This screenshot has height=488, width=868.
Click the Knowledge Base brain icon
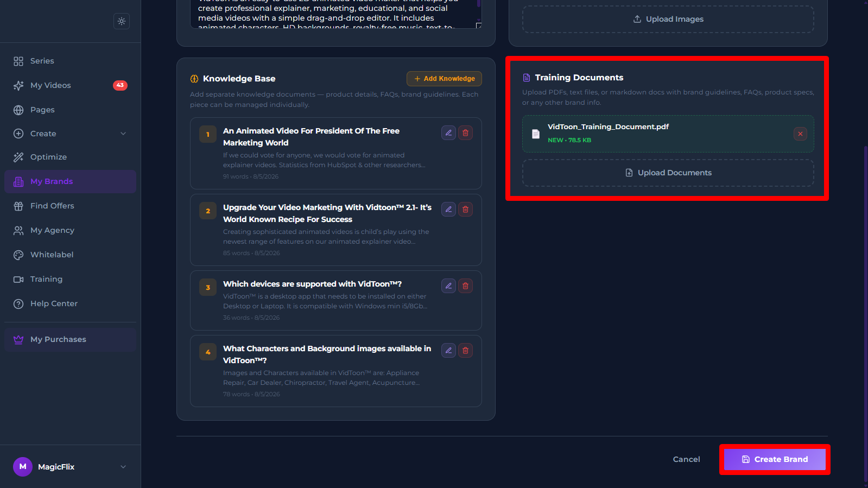(194, 79)
